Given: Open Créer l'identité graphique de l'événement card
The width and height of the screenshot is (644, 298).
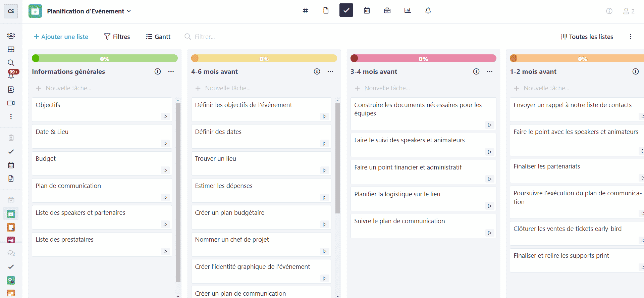Looking at the screenshot, I should [261, 271].
